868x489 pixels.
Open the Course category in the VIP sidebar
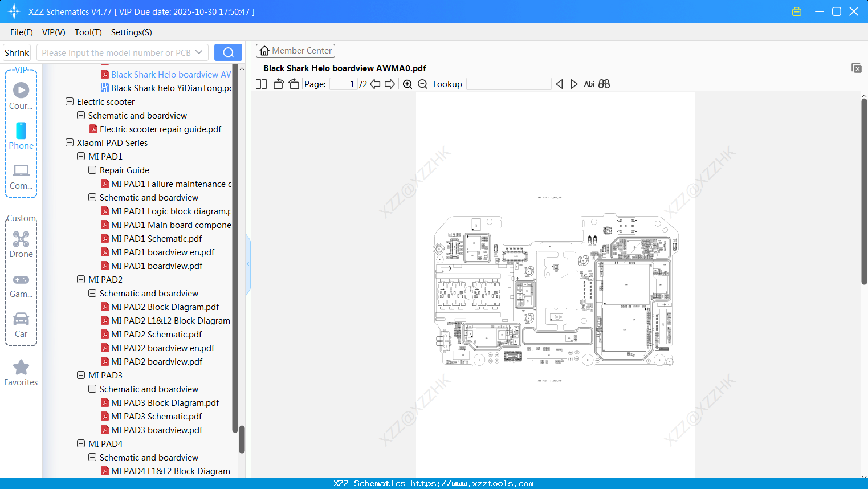(21, 96)
